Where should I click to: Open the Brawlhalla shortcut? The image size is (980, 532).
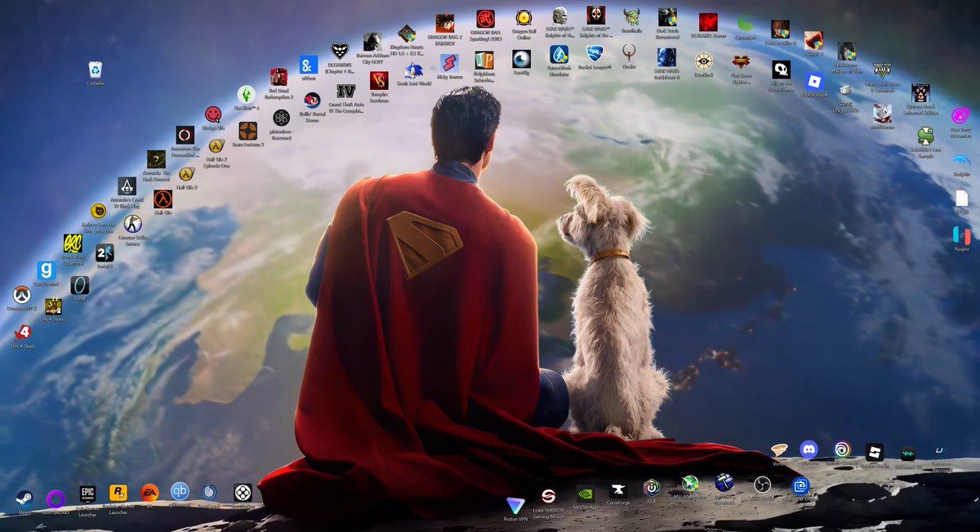[x=631, y=17]
